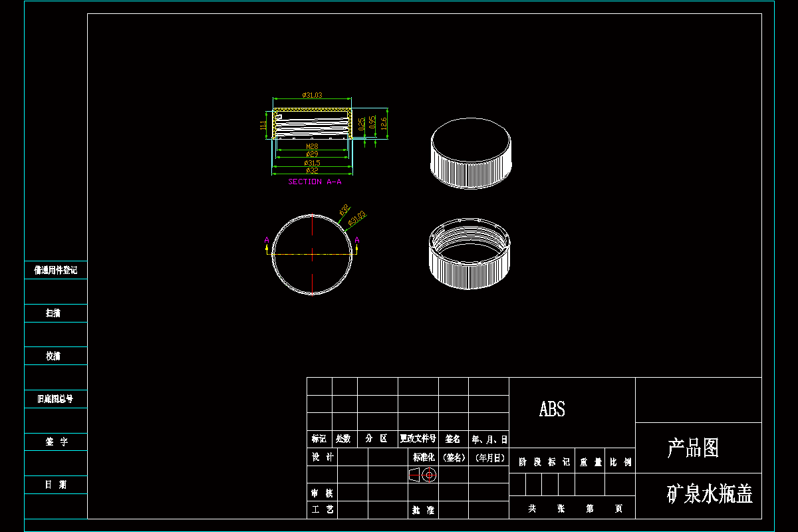Select the 12.6 height dimension
The height and width of the screenshot is (532, 798).
(x=384, y=123)
